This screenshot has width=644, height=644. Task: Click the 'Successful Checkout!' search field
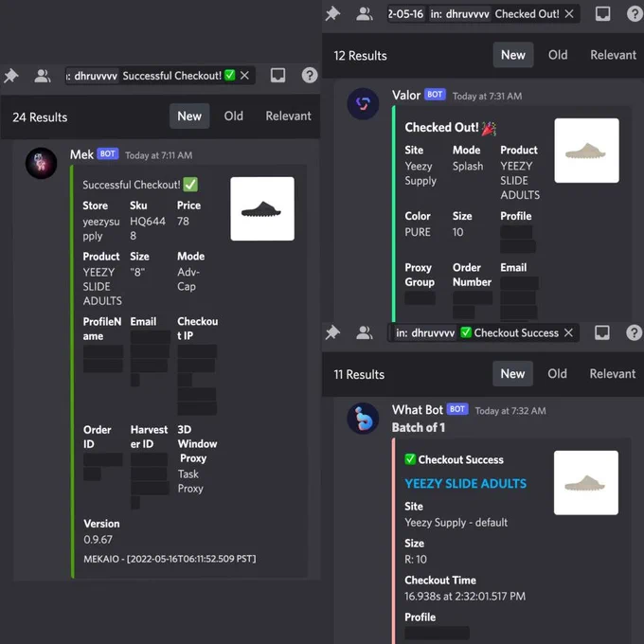160,76
